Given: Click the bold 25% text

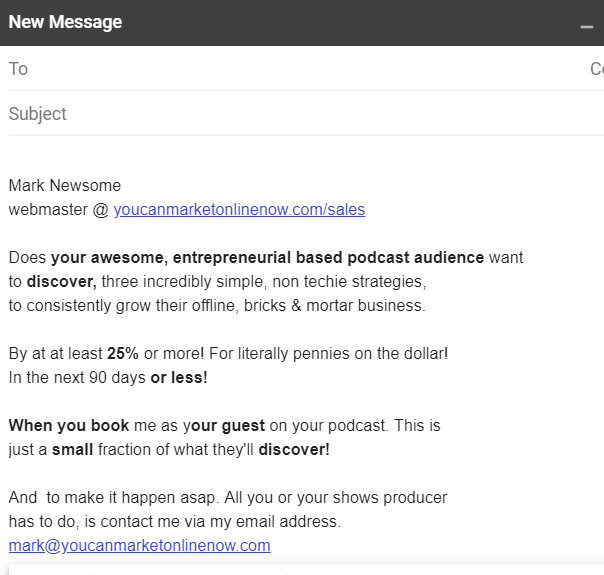Looking at the screenshot, I should [122, 354].
